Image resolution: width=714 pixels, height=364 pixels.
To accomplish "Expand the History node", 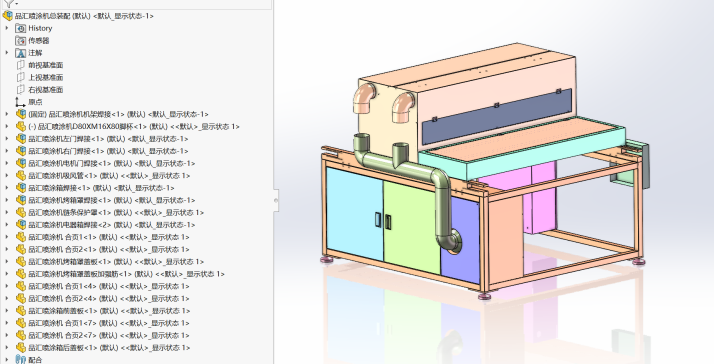I will click(7, 28).
